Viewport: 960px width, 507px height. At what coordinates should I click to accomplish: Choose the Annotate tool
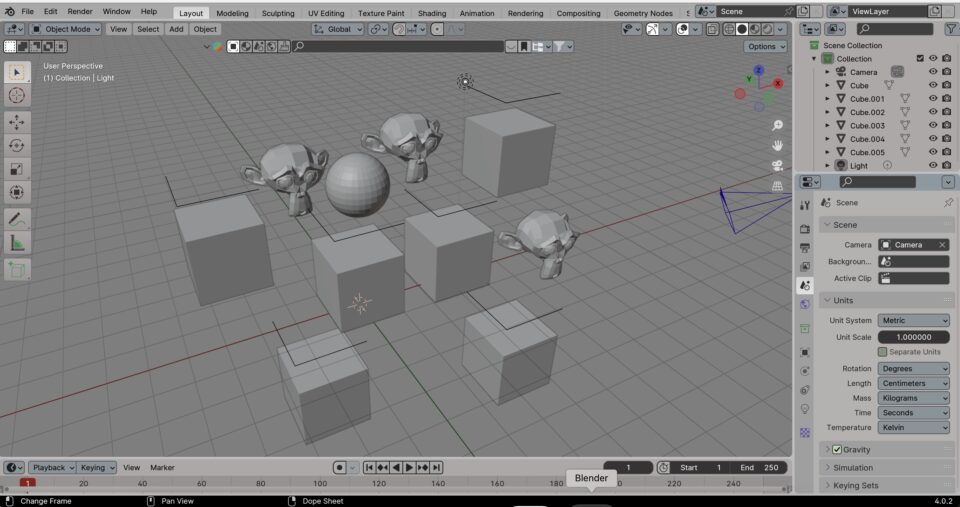(17, 218)
